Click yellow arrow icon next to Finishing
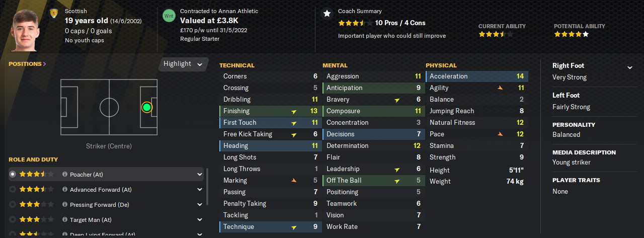 coord(294,111)
